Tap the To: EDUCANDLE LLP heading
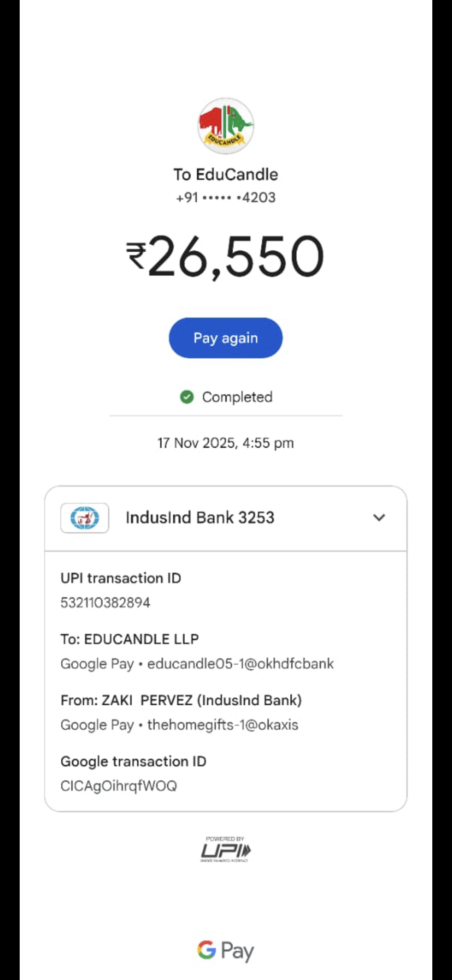Screen dimensions: 452x980 (x=129, y=639)
